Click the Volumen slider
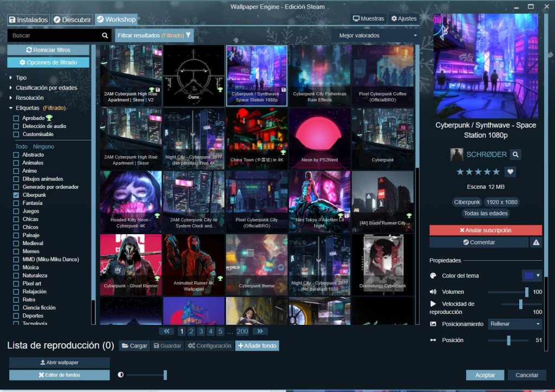 (508, 292)
